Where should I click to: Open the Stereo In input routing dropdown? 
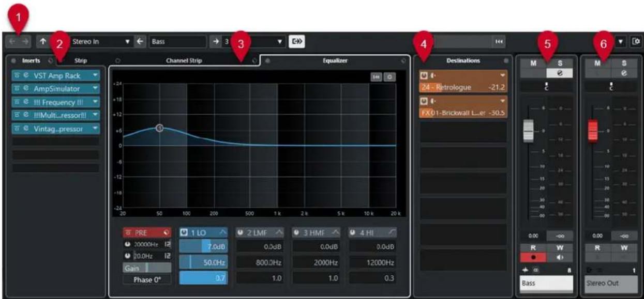point(128,41)
